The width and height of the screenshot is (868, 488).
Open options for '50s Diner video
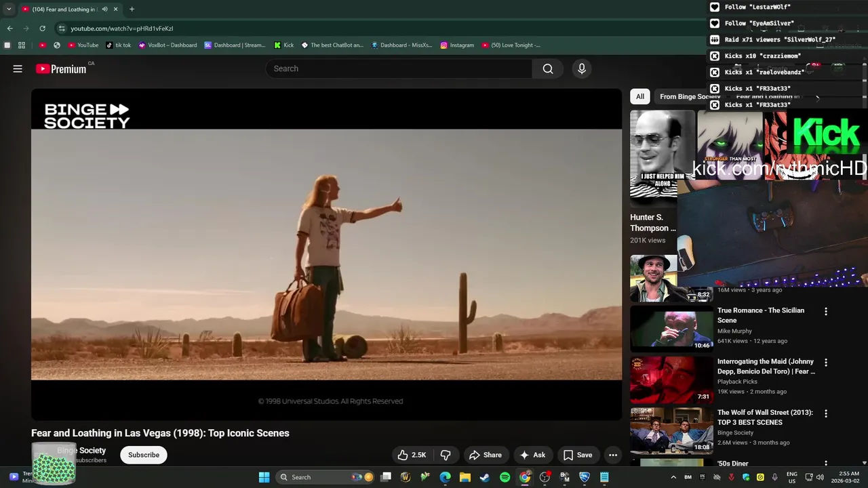(826, 464)
